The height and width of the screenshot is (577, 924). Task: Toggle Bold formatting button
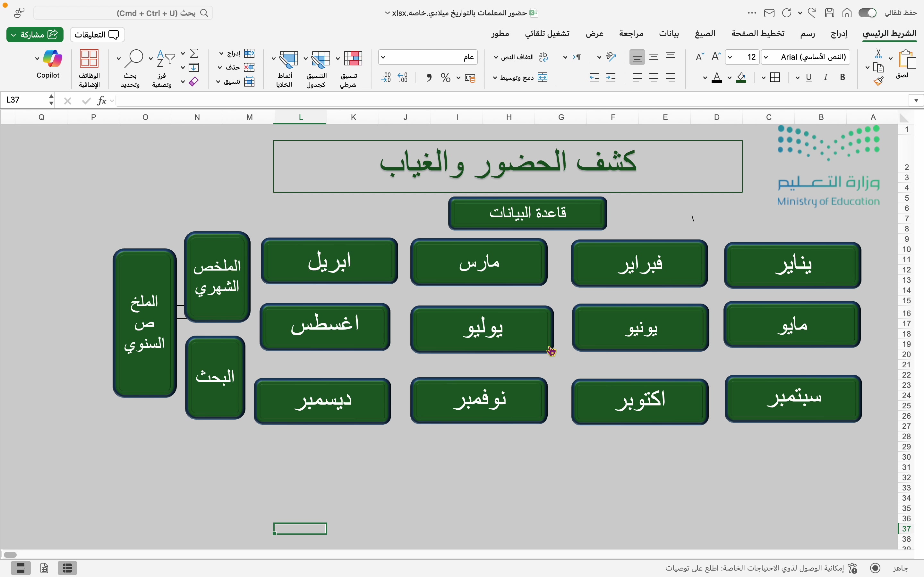842,78
